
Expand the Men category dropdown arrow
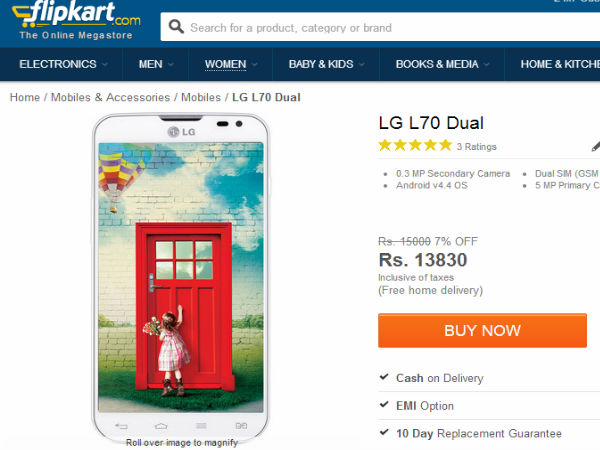170,65
